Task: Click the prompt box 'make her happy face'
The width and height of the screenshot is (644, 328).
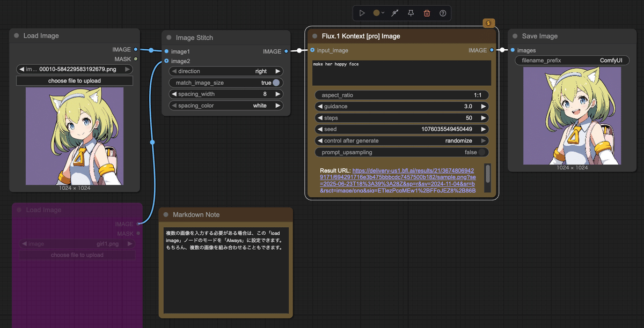Action: tap(401, 73)
